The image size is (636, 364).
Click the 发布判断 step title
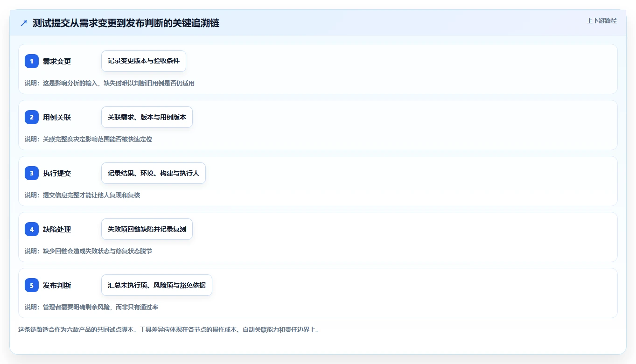[57, 285]
